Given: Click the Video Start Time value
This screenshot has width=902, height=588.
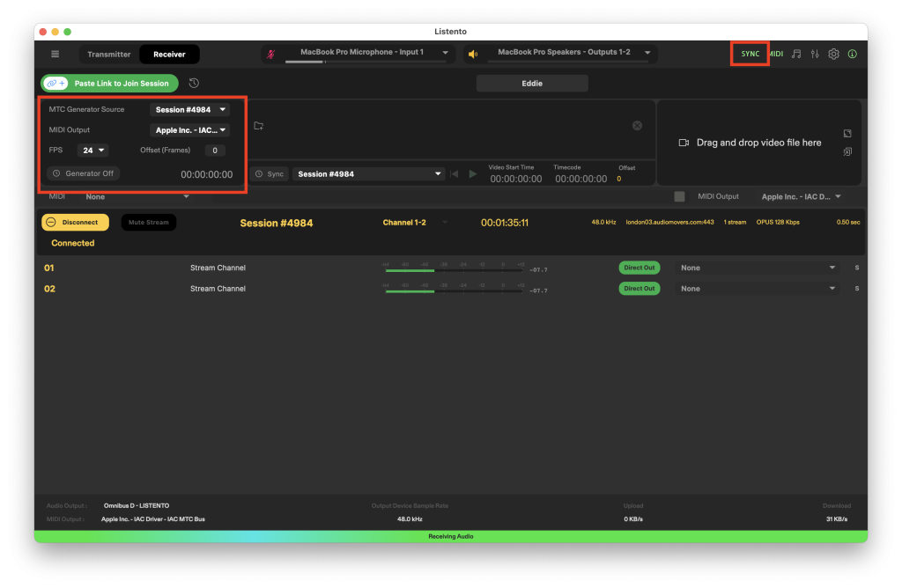Looking at the screenshot, I should pyautogui.click(x=516, y=179).
